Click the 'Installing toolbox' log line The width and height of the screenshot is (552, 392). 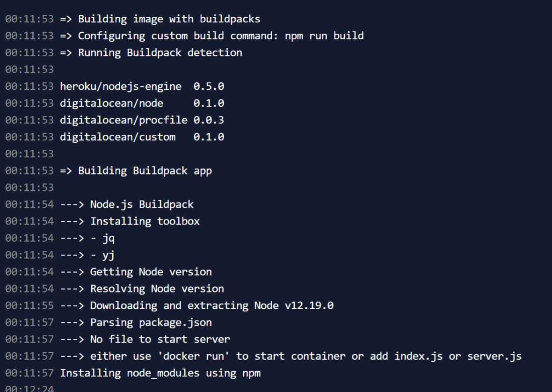145,221
